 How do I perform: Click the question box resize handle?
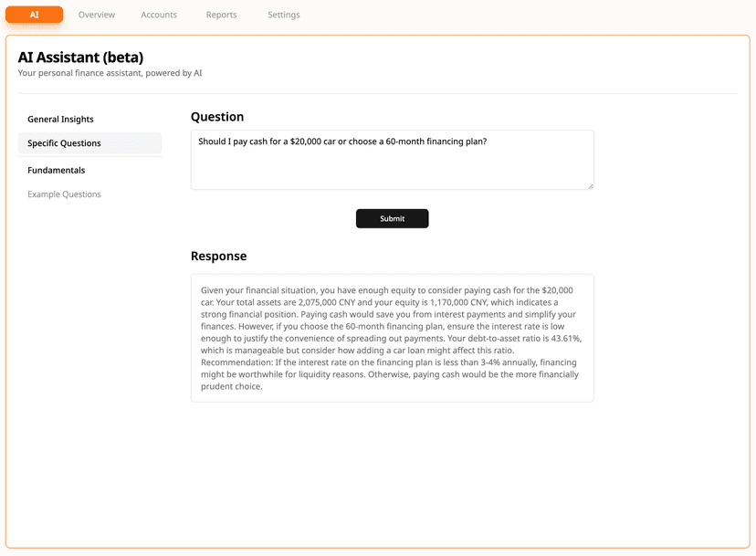point(590,186)
